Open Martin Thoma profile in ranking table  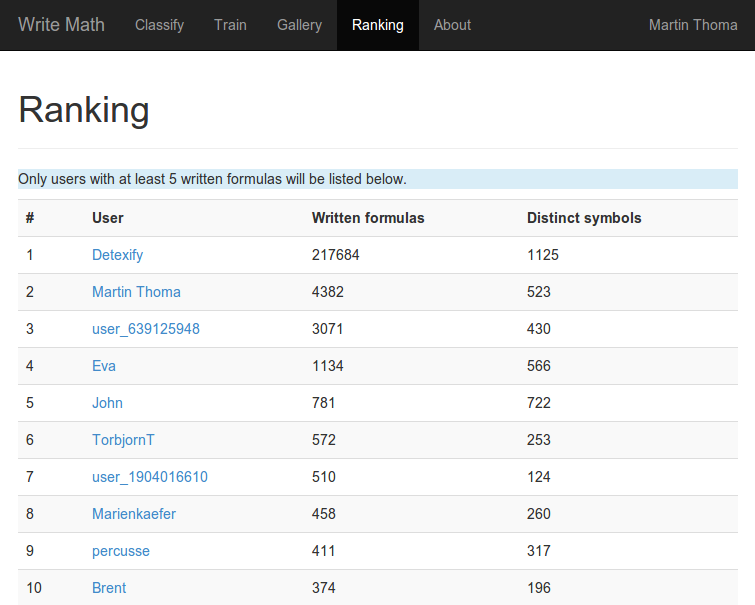(x=136, y=292)
